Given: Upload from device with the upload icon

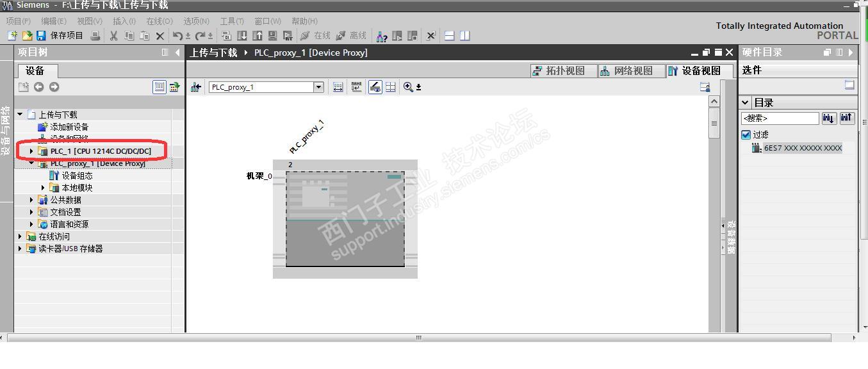Looking at the screenshot, I should point(258,36).
